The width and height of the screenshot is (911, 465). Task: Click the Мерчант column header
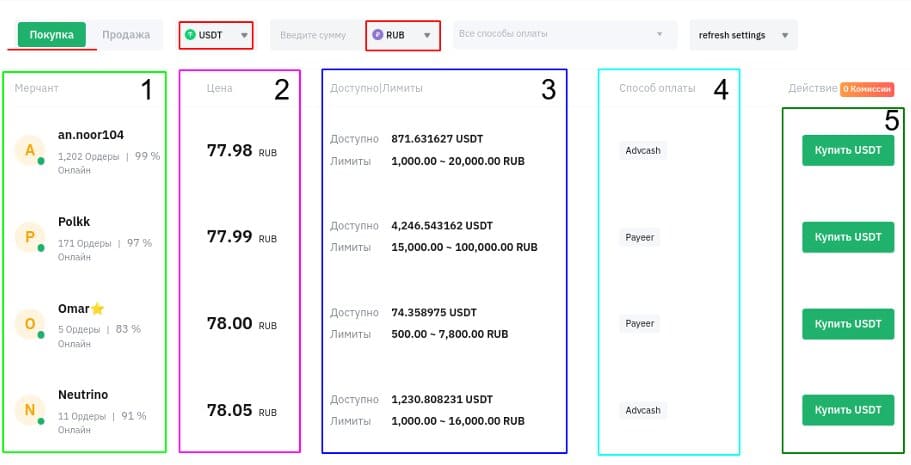point(37,88)
